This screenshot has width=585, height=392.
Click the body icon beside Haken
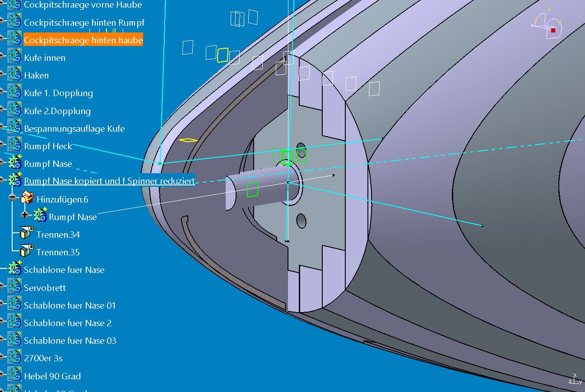14,75
